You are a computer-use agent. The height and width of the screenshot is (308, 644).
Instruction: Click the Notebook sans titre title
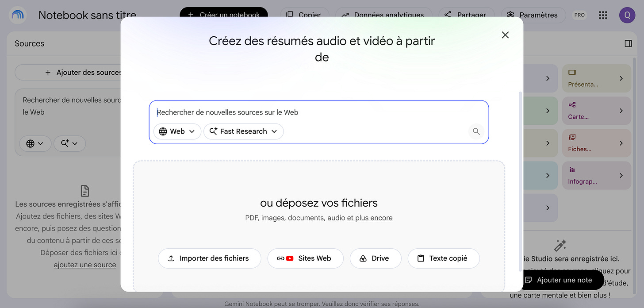click(87, 15)
